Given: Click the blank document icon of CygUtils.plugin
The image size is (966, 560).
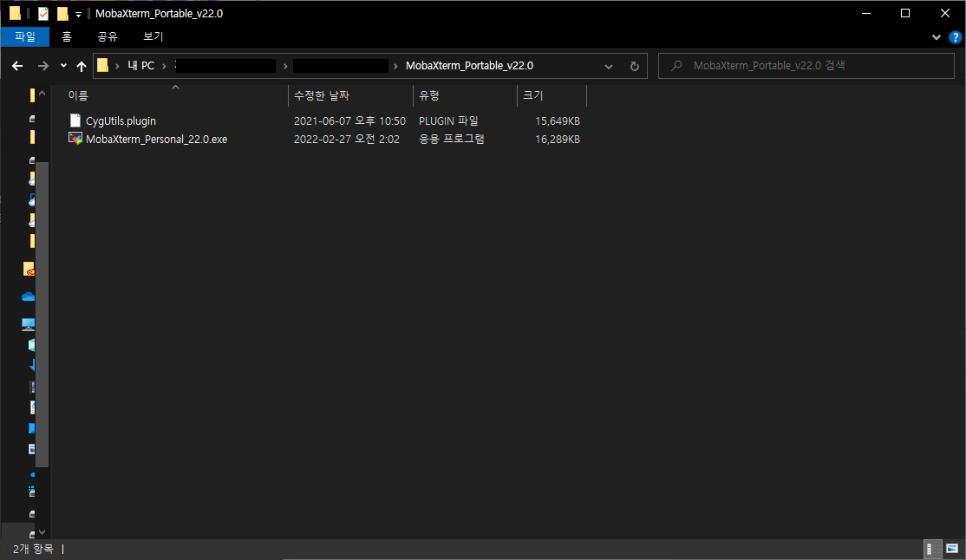Looking at the screenshot, I should (75, 120).
